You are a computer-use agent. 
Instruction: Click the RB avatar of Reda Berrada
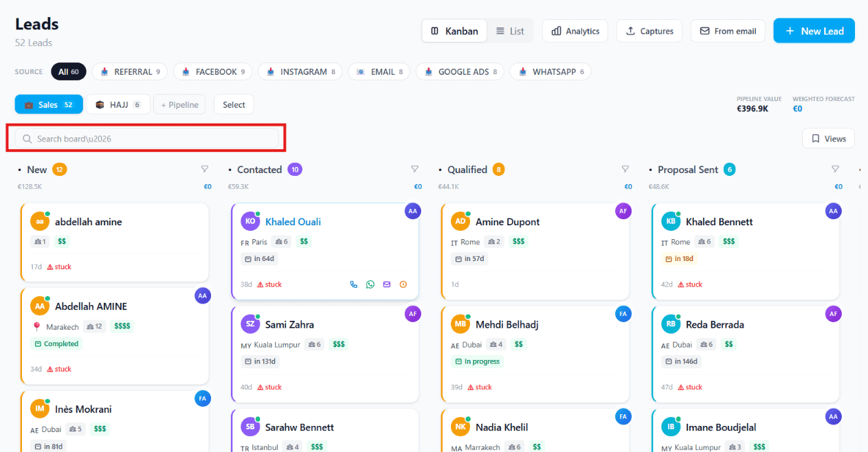click(x=671, y=324)
